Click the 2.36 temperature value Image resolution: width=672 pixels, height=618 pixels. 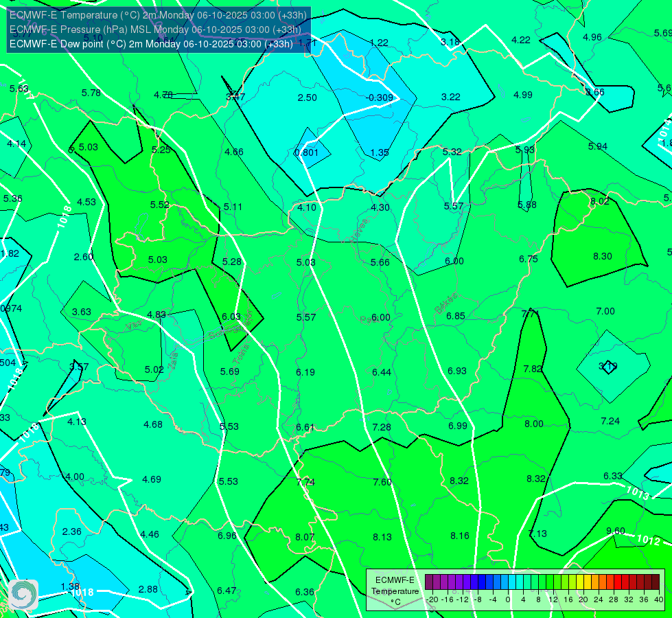click(x=71, y=531)
